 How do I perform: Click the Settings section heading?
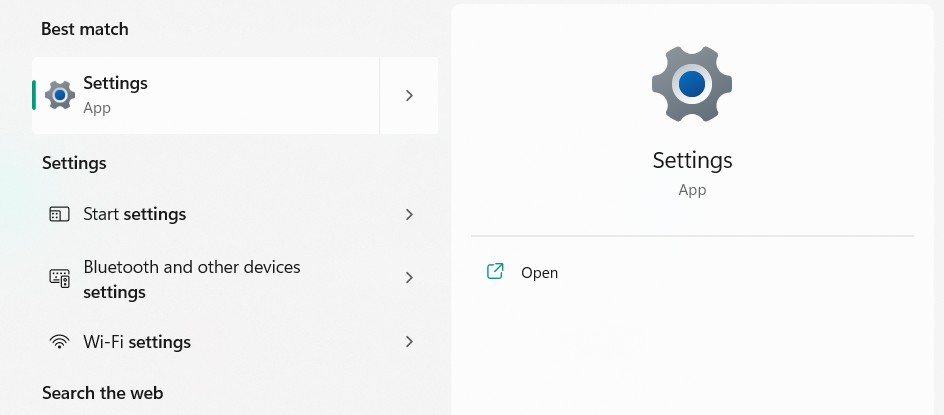(74, 163)
